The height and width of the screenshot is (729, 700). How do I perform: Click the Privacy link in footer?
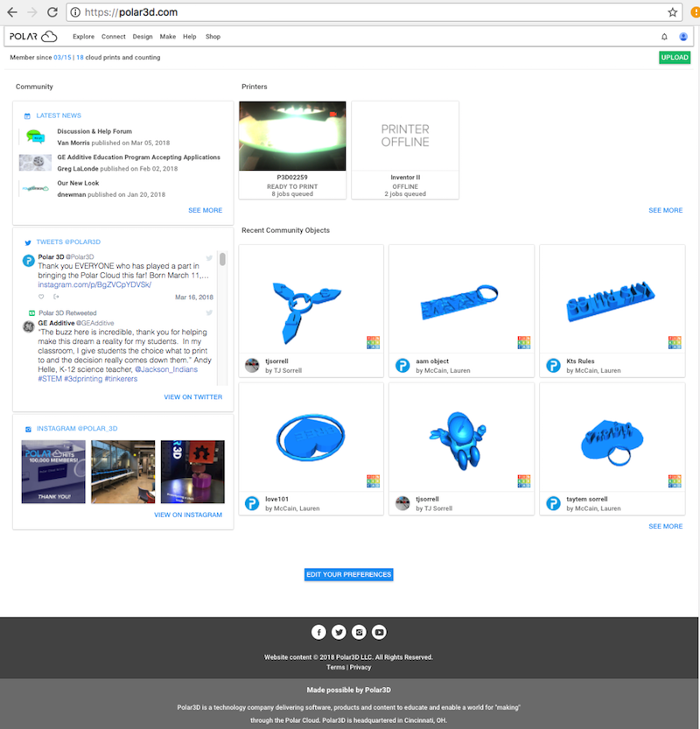tap(360, 667)
